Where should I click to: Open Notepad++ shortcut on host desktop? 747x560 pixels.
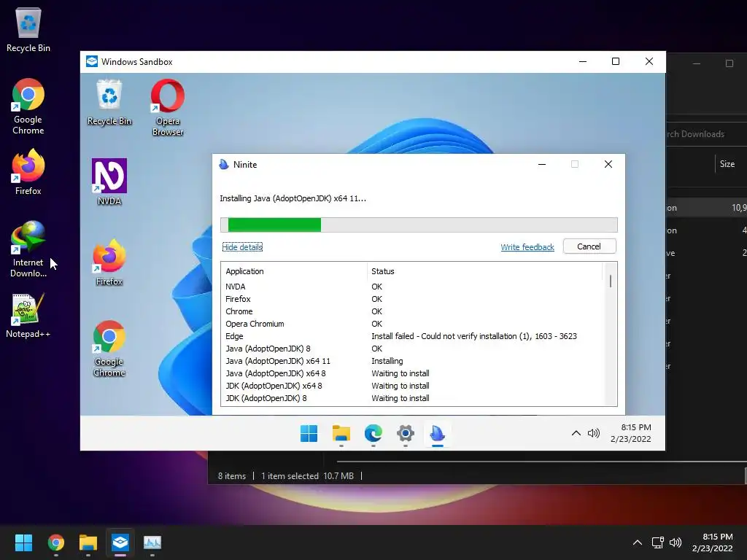pos(28,316)
